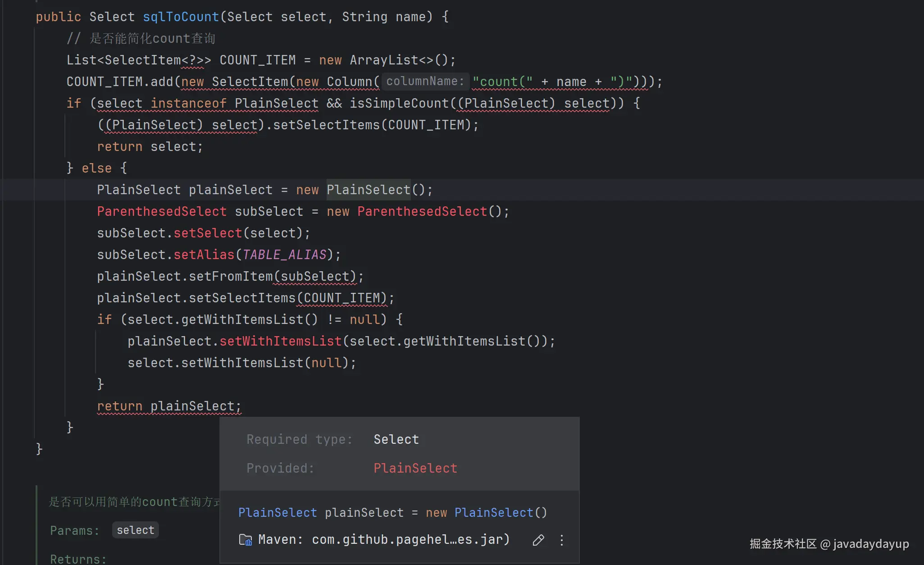Click the sqlToCount method name
Screen dimensions: 924x565
(x=181, y=17)
